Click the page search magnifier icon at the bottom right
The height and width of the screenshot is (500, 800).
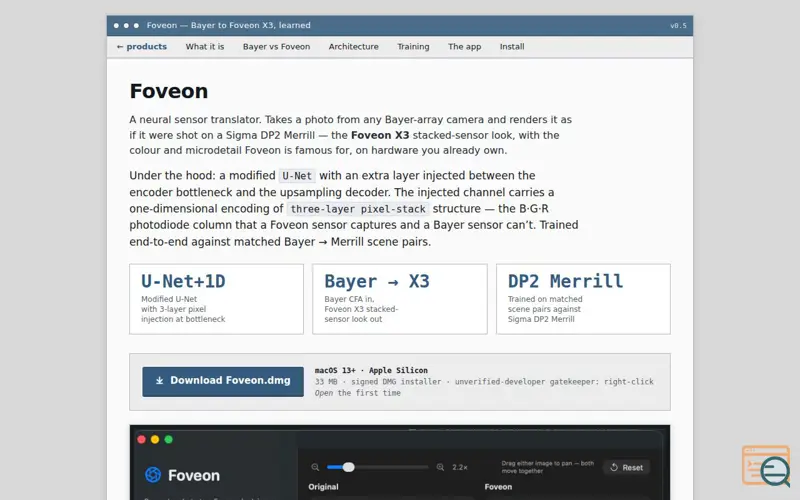(x=774, y=470)
